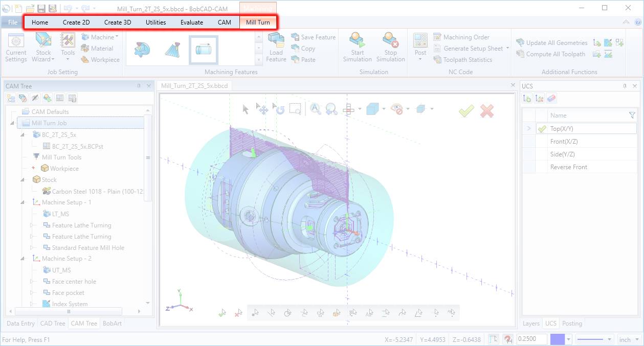This screenshot has height=346, width=644.
Task: Open the Utilities ribbon tab
Action: [156, 22]
